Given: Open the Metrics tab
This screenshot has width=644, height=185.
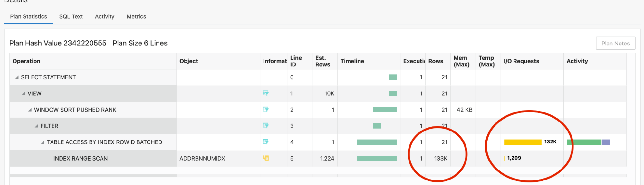Looking at the screenshot, I should (x=136, y=16).
